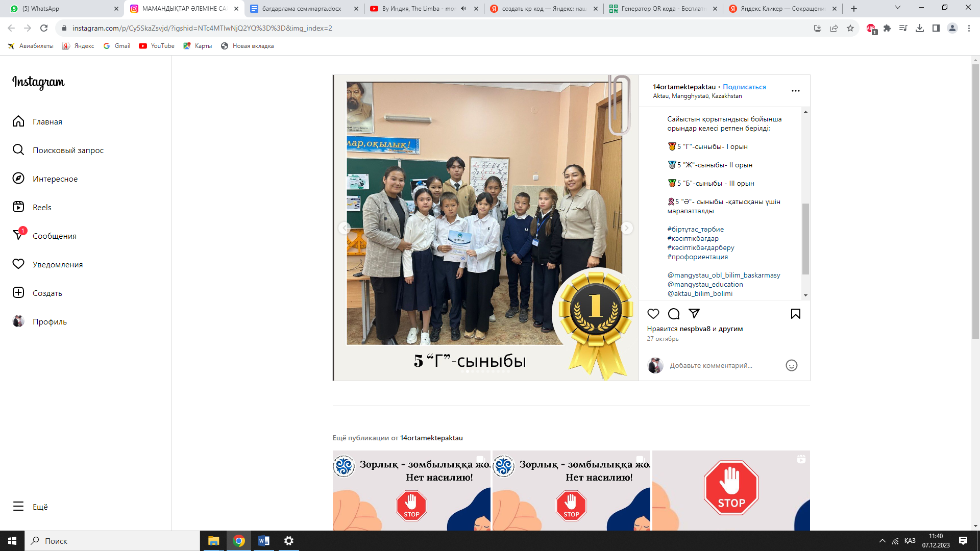The image size is (980, 551).
Task: Open comment bubble icon on post
Action: [674, 314]
